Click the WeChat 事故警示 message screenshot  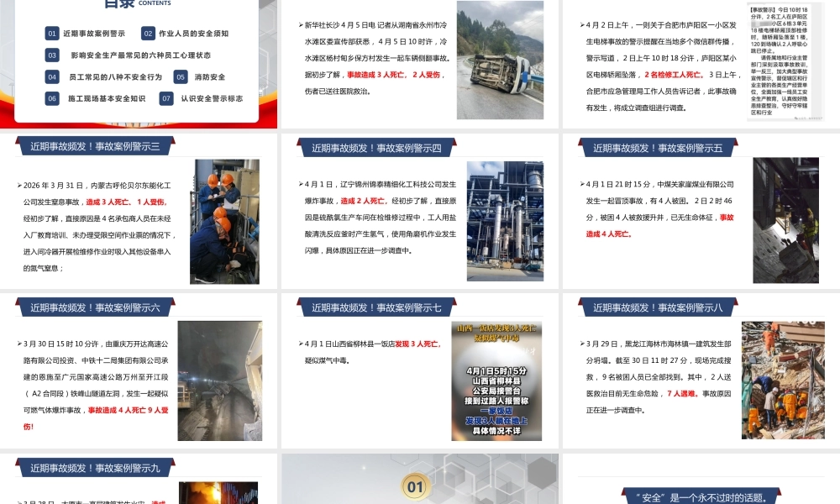[785, 61]
